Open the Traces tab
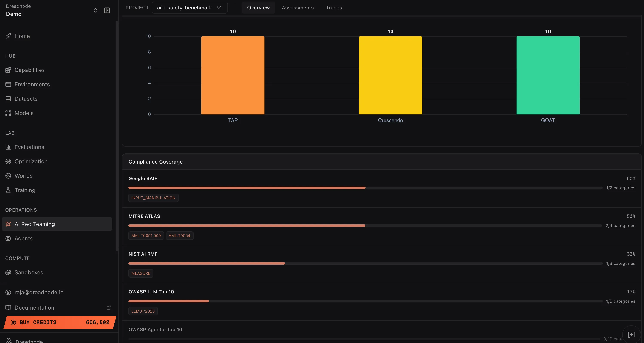The height and width of the screenshot is (343, 644). (x=334, y=8)
